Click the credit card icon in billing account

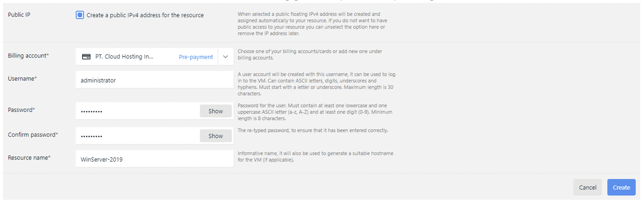click(x=86, y=57)
